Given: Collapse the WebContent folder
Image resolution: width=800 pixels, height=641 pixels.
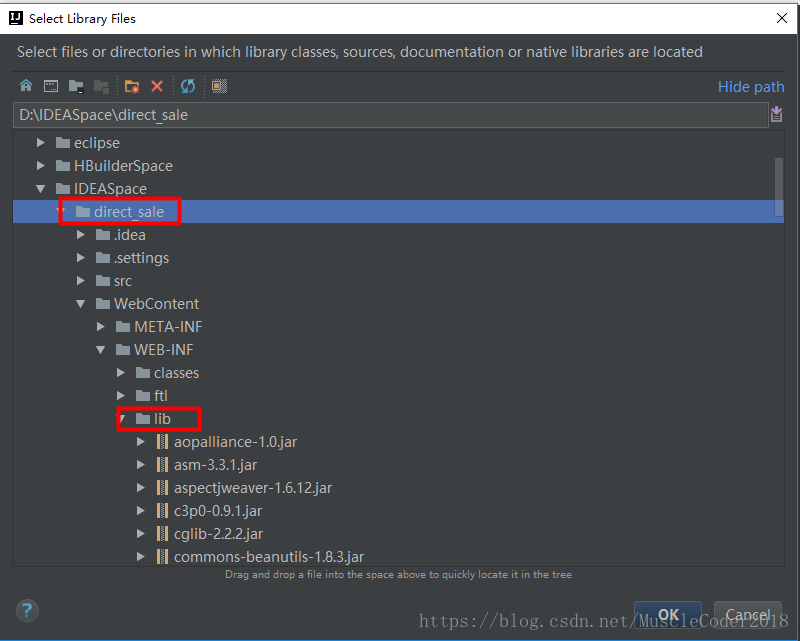Looking at the screenshot, I should click(81, 304).
